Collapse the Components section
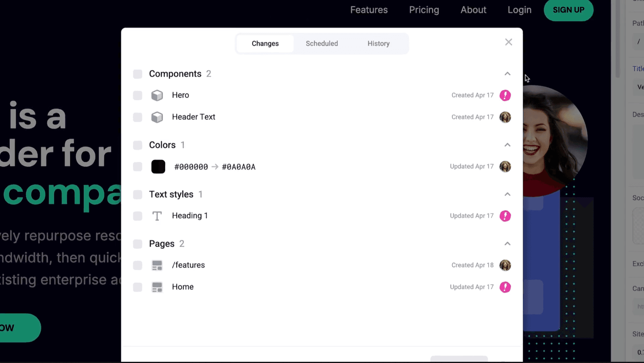 pyautogui.click(x=507, y=74)
